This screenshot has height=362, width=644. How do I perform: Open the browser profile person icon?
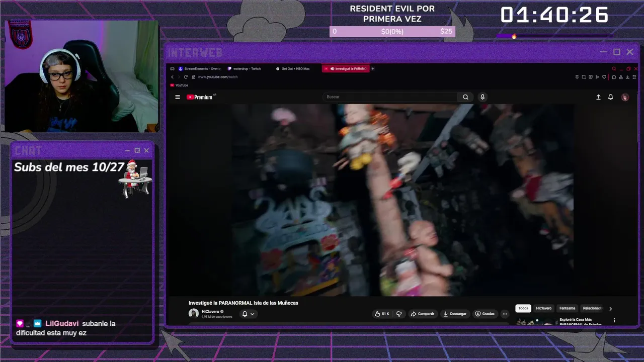pos(621,77)
